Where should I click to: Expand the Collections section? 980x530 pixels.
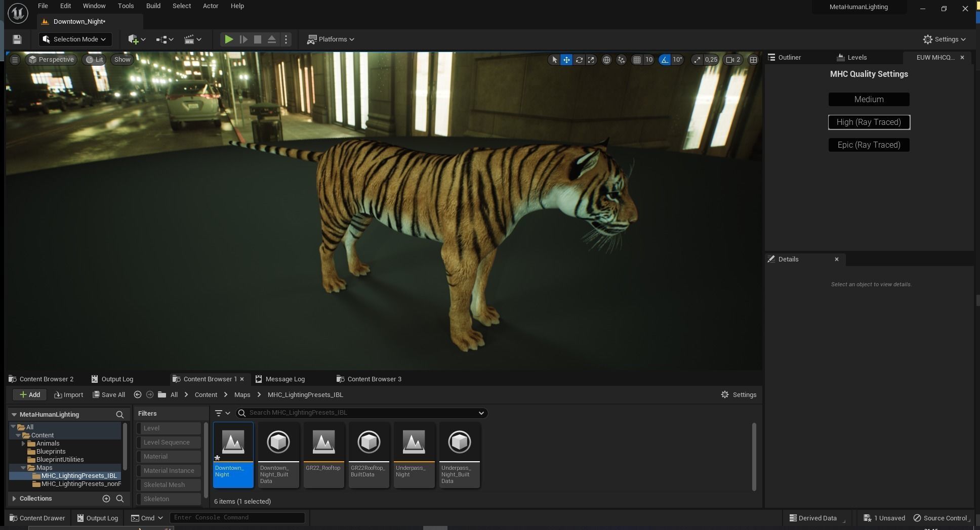[14, 499]
